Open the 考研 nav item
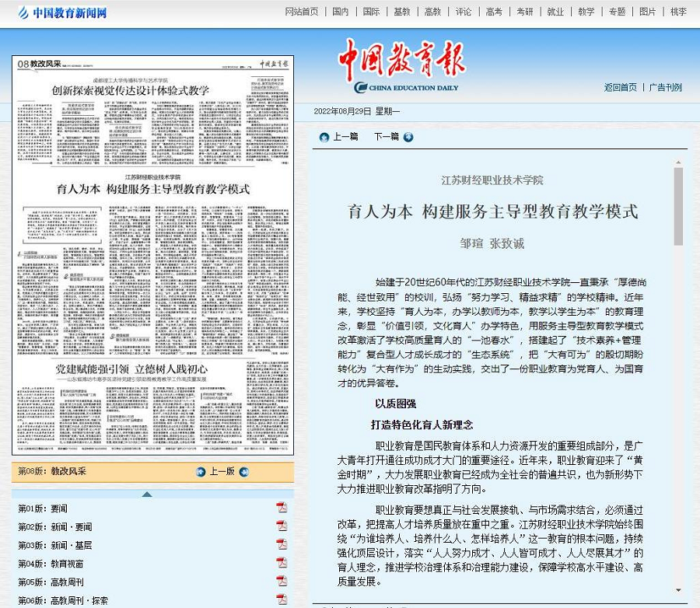 525,12
